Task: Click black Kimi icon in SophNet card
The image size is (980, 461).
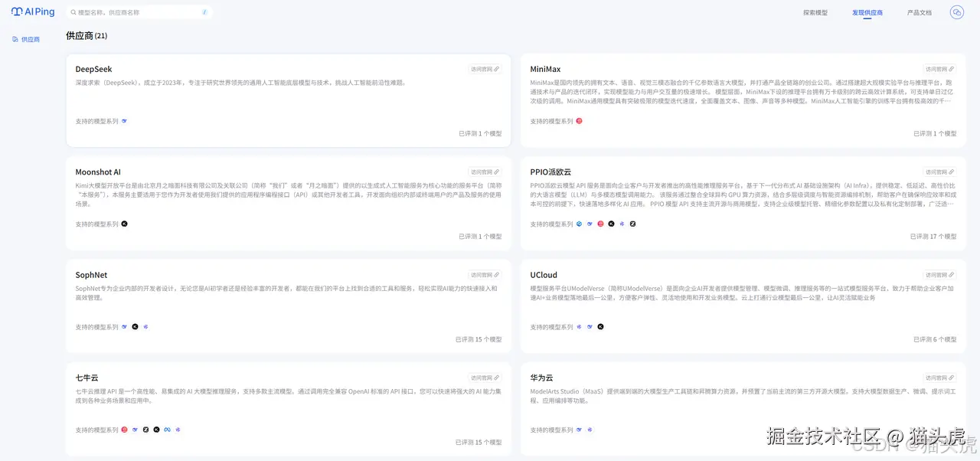Action: (x=135, y=326)
